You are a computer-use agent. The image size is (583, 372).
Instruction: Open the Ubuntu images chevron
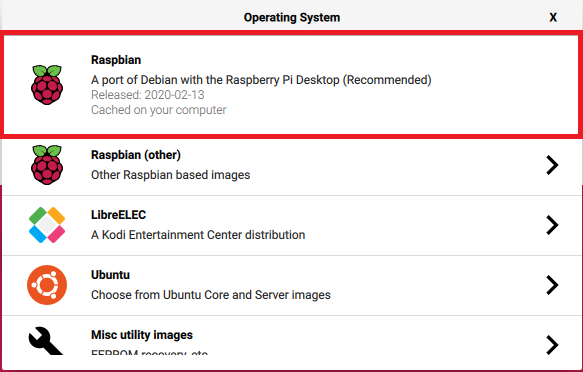click(x=552, y=285)
